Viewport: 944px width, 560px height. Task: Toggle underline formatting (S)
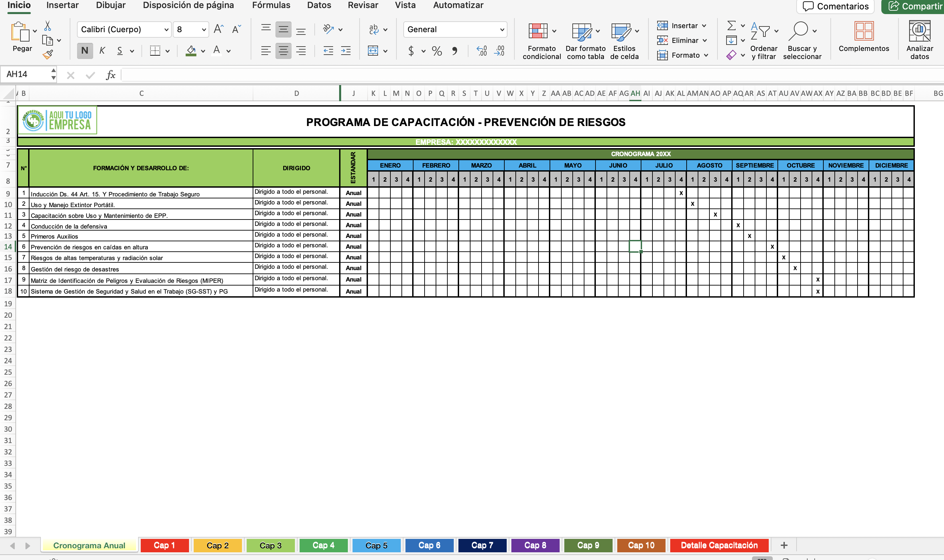coord(119,51)
